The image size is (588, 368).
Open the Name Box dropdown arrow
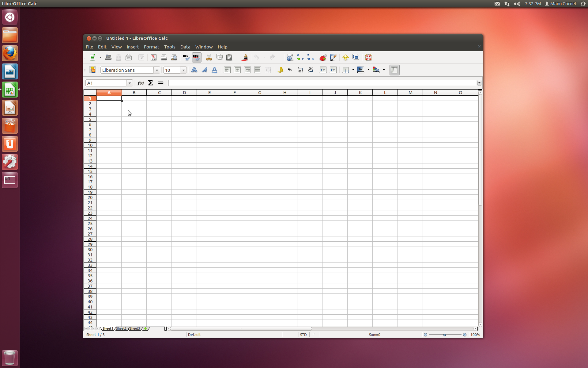[x=130, y=83]
